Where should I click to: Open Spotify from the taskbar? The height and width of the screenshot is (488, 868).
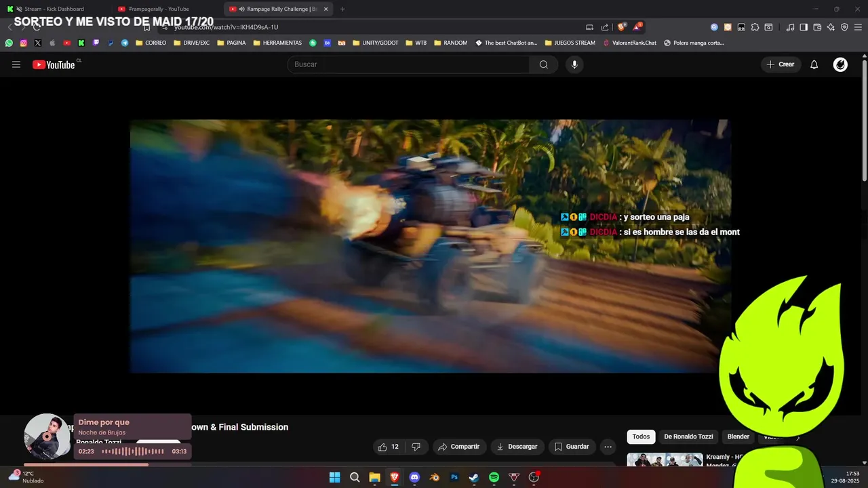494,477
